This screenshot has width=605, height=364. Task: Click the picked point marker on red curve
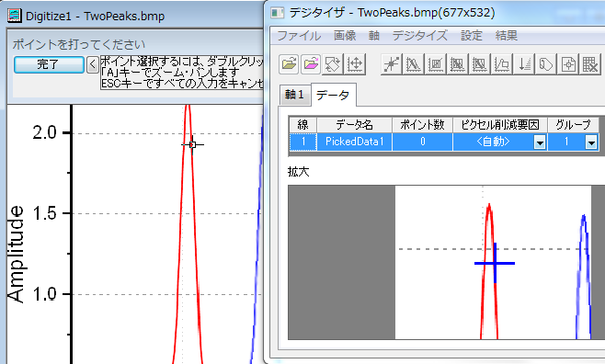(x=192, y=145)
